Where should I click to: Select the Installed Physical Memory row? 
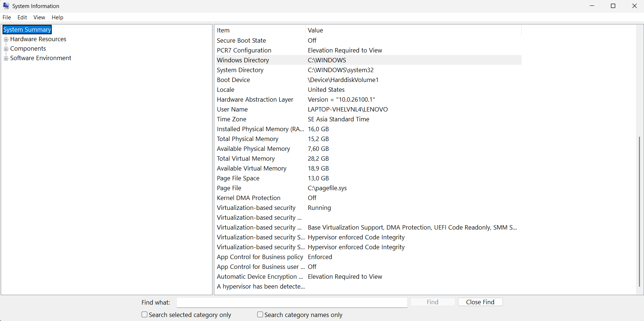click(368, 129)
